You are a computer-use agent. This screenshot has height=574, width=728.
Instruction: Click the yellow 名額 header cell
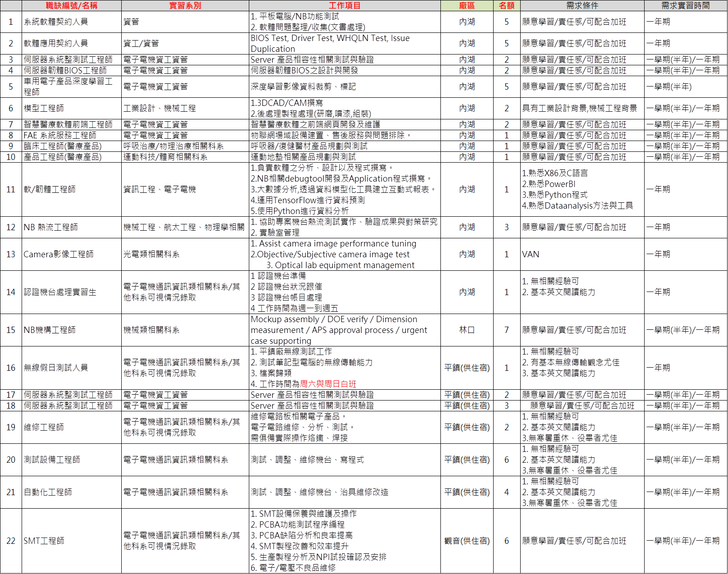point(506,5)
